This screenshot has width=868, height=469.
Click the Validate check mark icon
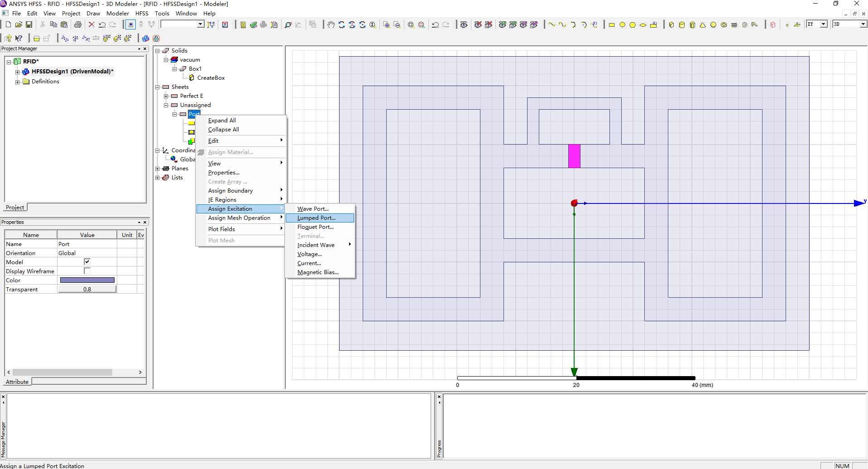(x=254, y=25)
